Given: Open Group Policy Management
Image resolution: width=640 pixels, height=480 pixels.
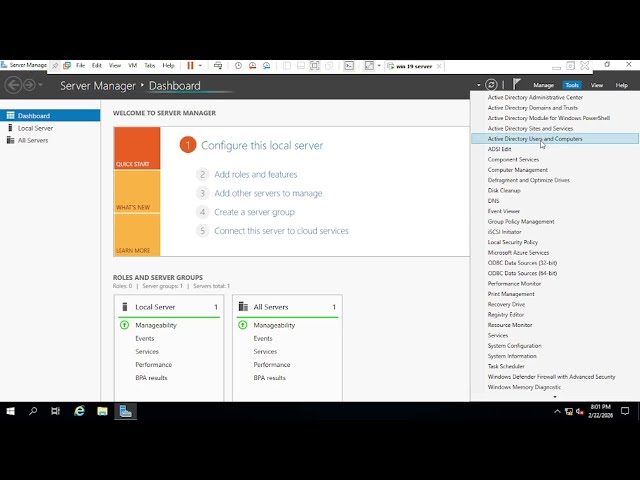Looking at the screenshot, I should coord(521,222).
